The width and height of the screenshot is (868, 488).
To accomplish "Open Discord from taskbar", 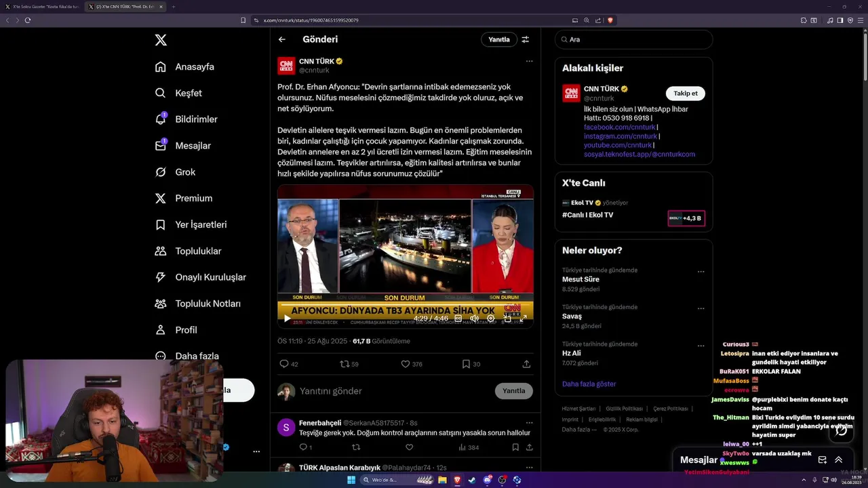I will (x=488, y=480).
